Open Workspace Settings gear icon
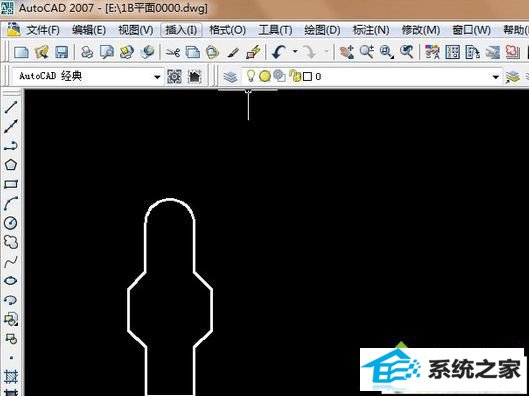 (174, 77)
